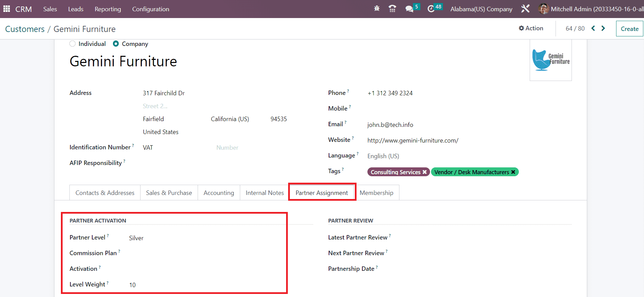
Task: Open the VoIP phone icon
Action: [392, 9]
